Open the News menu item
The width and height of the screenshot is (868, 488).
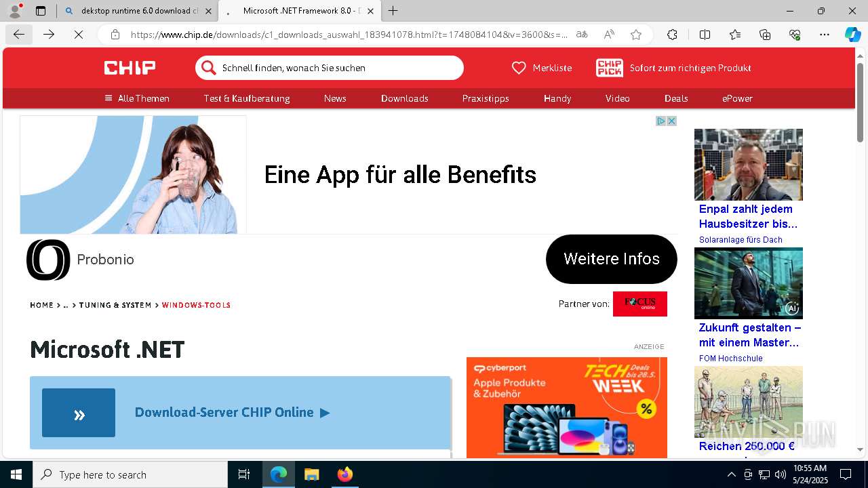pos(335,98)
